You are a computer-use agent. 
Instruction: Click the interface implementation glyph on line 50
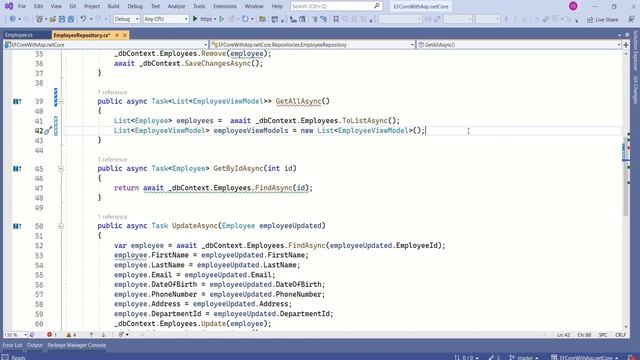pos(17,226)
